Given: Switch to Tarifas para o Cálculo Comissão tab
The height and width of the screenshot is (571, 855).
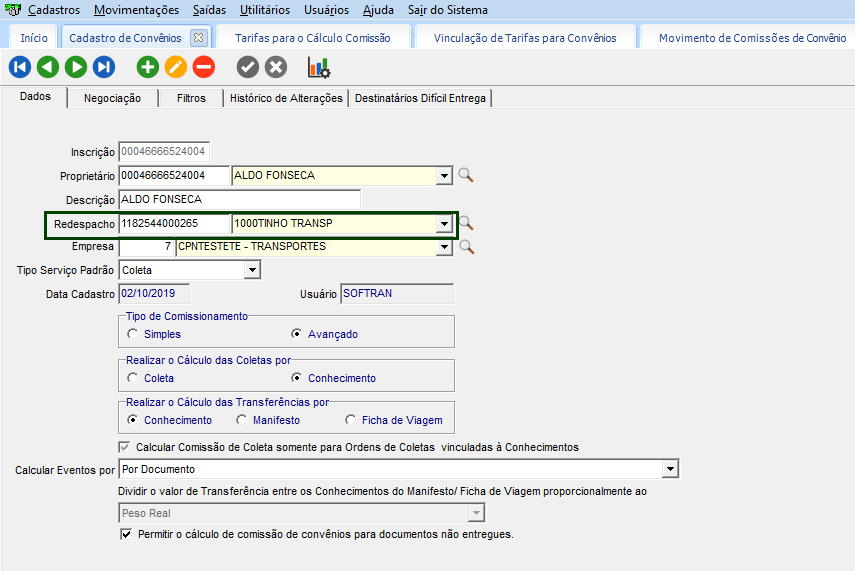Looking at the screenshot, I should (x=312, y=38).
